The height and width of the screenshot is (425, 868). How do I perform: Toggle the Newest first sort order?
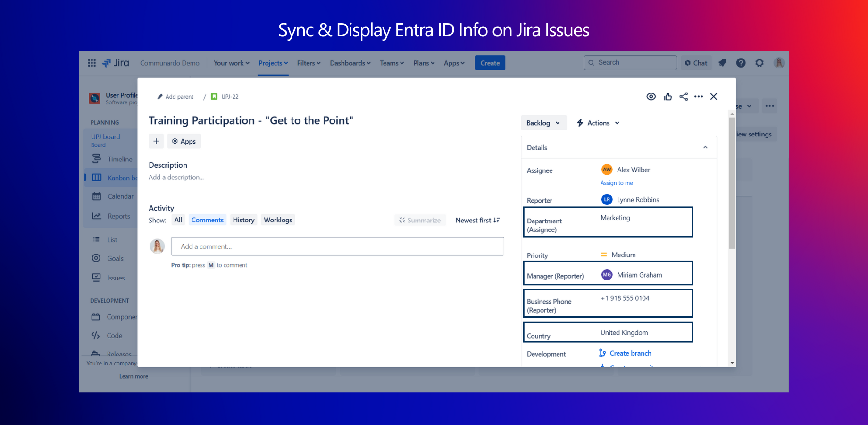[477, 221]
